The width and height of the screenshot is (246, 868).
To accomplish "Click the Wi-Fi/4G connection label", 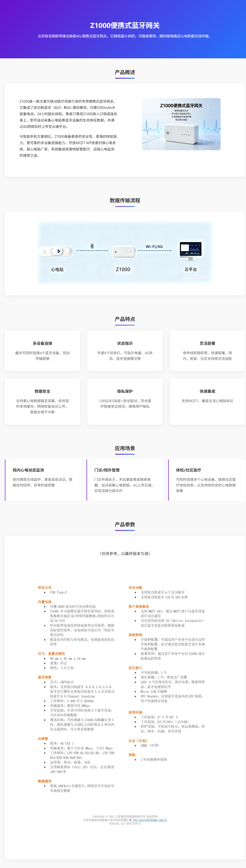I will pos(154,247).
